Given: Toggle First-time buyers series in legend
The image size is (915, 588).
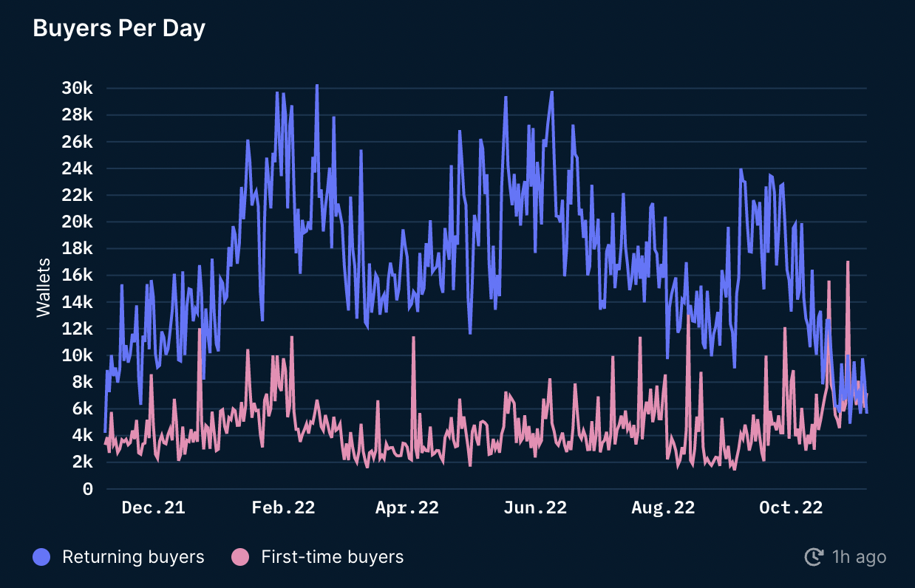Looking at the screenshot, I should 318,557.
